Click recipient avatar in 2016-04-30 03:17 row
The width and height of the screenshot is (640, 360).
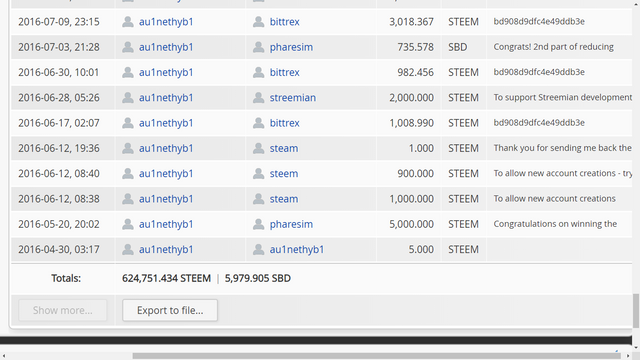point(258,249)
